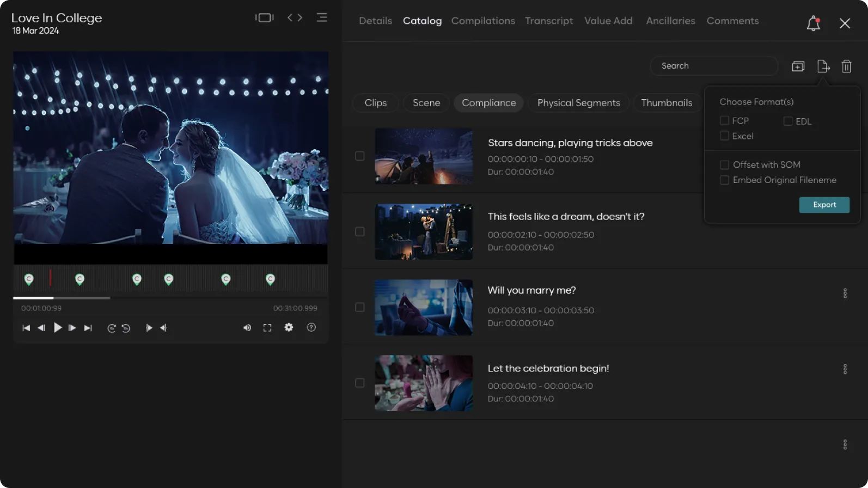The height and width of the screenshot is (488, 868).
Task: Enter fullscreen video mode
Action: click(x=267, y=328)
